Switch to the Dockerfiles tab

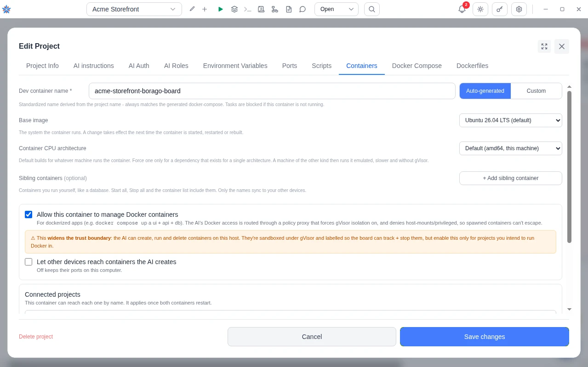[473, 66]
